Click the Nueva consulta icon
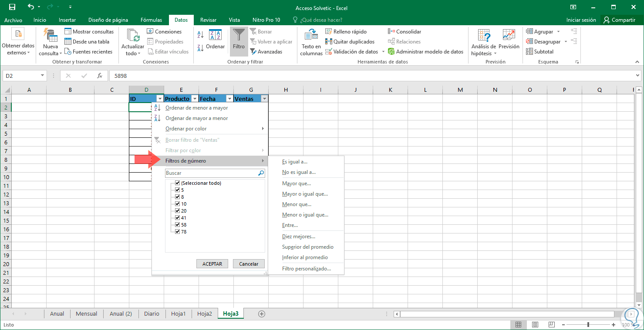644x330 pixels. pyautogui.click(x=50, y=36)
